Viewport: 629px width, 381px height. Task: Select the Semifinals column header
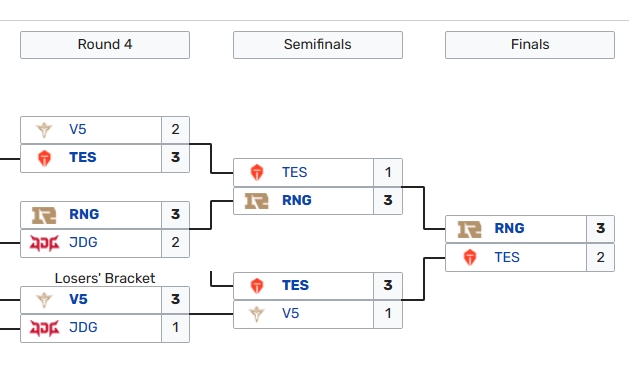coord(318,45)
